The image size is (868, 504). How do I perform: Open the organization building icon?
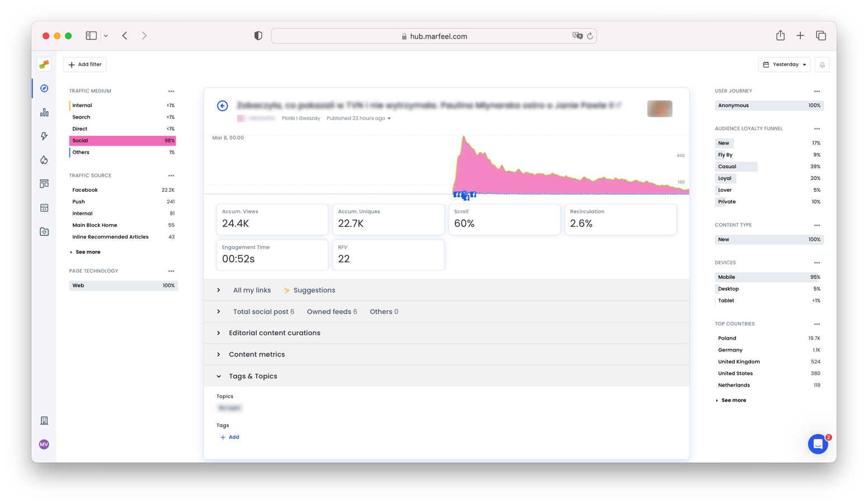pyautogui.click(x=44, y=421)
